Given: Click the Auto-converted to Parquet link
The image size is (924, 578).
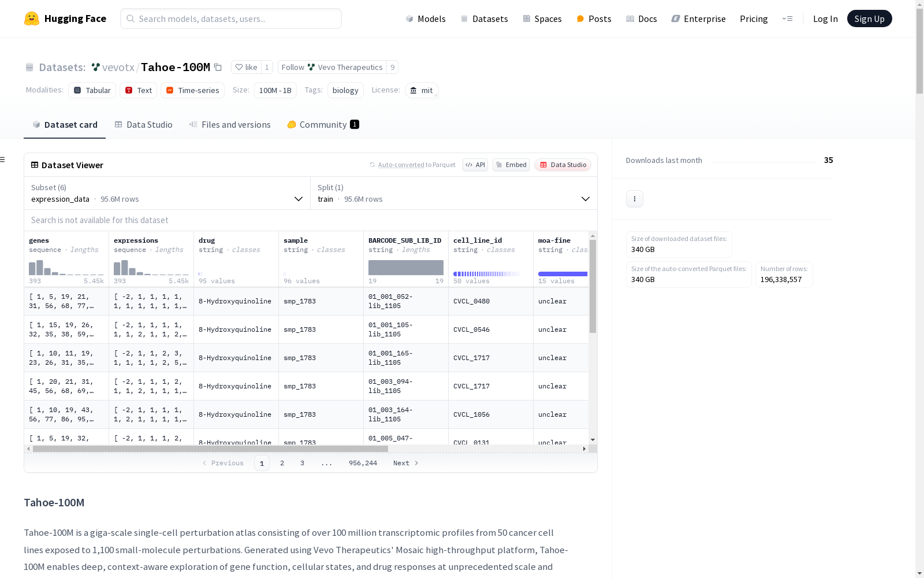Looking at the screenshot, I should [401, 165].
